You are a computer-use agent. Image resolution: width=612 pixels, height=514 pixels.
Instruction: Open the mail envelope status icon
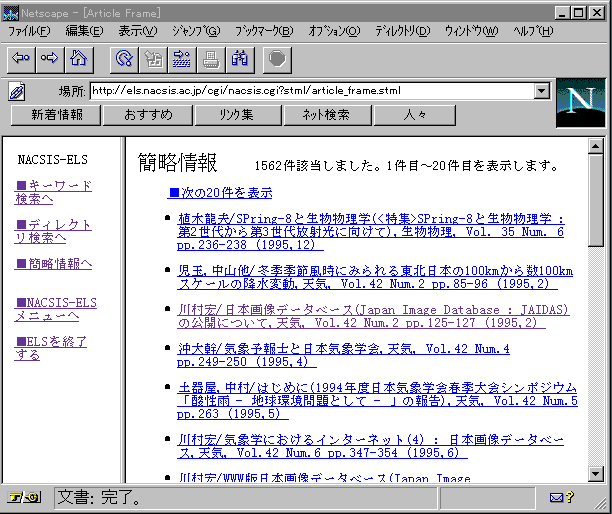(561, 497)
